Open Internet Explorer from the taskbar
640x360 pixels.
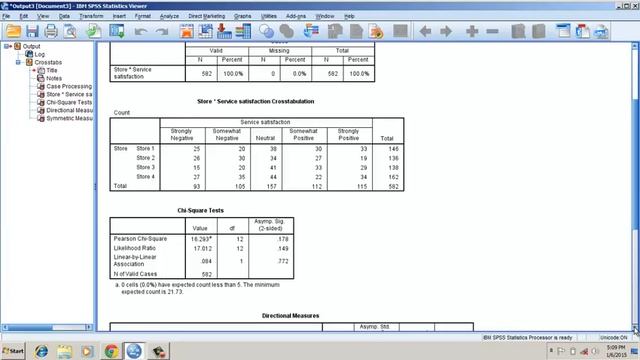coord(41,351)
